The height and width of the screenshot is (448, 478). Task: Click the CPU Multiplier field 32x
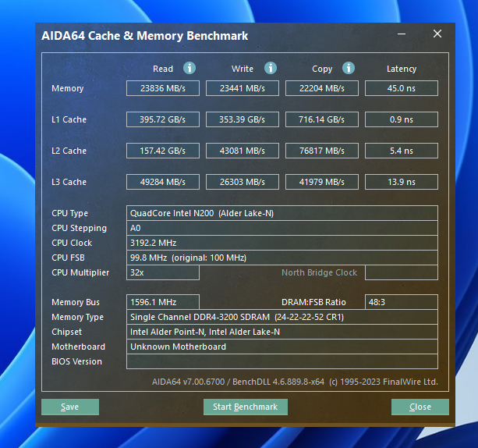click(163, 272)
